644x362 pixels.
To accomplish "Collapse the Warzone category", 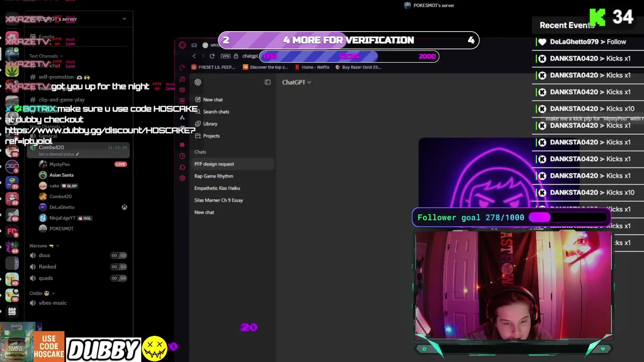I will (x=44, y=246).
